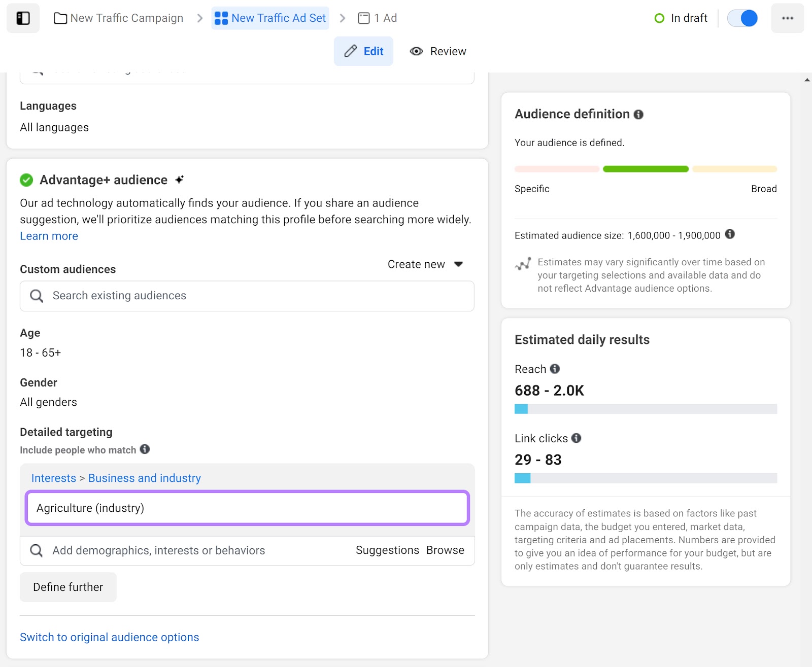Click Suggestions for detailed targeting
The height and width of the screenshot is (667, 812).
point(387,550)
